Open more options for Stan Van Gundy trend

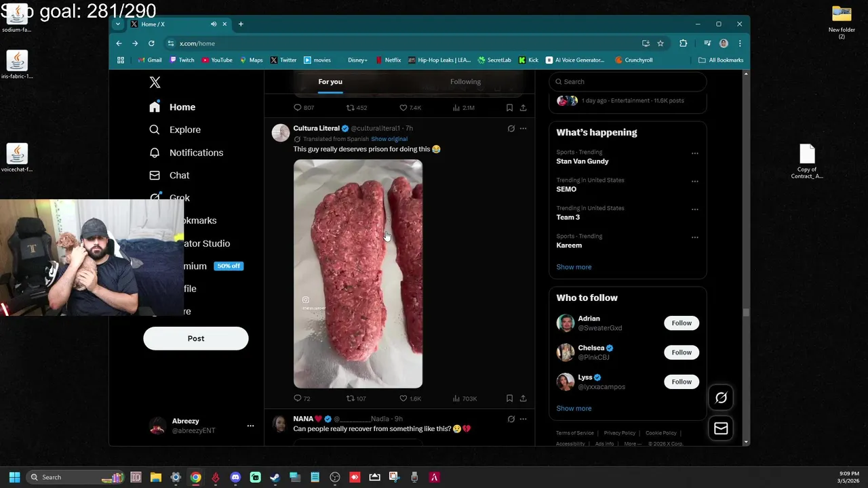tap(694, 153)
